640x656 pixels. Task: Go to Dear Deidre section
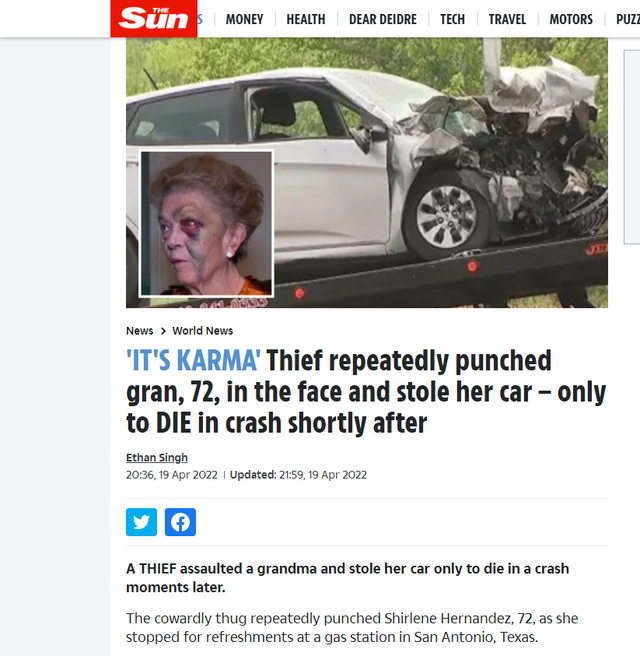pyautogui.click(x=383, y=19)
